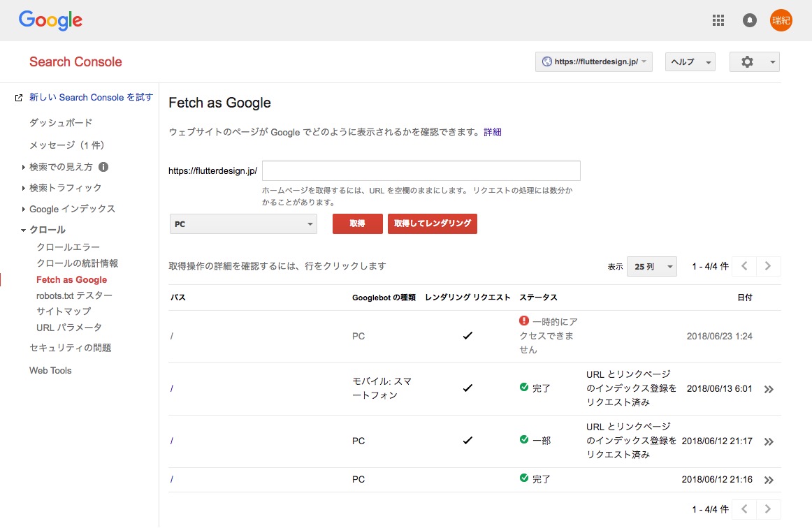Click the green check icon in the 21:16 row

point(524,478)
